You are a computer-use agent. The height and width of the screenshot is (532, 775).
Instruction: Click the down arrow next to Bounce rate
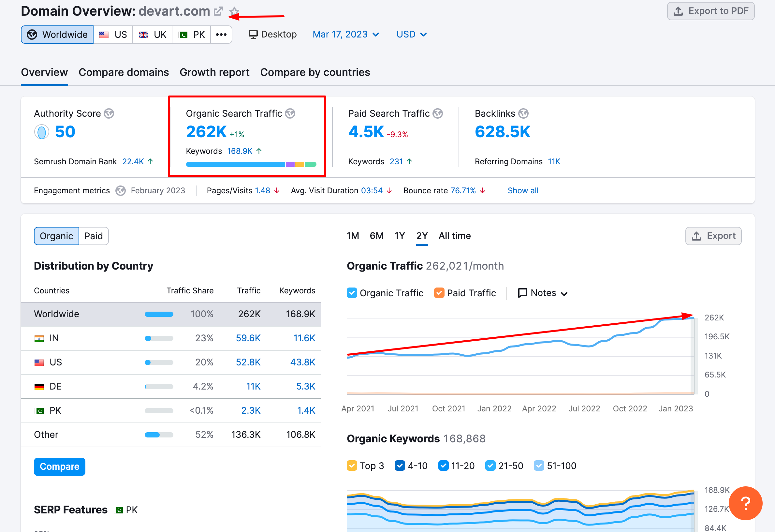point(483,191)
